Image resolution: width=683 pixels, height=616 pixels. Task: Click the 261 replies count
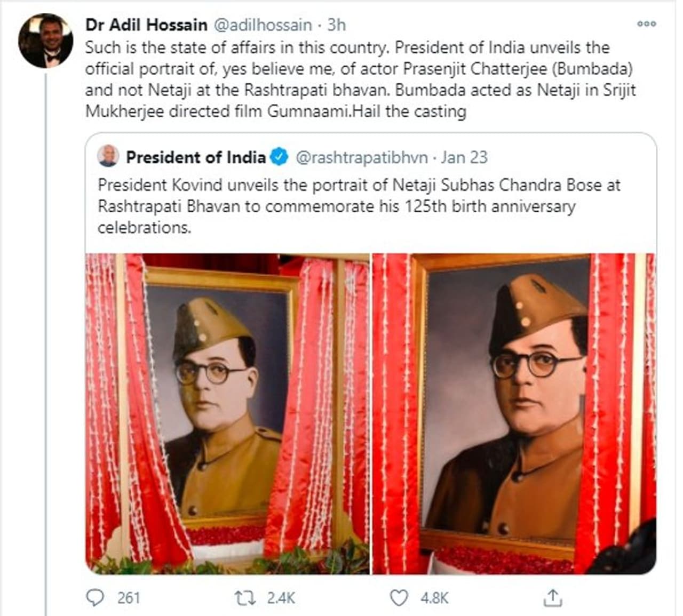click(129, 598)
